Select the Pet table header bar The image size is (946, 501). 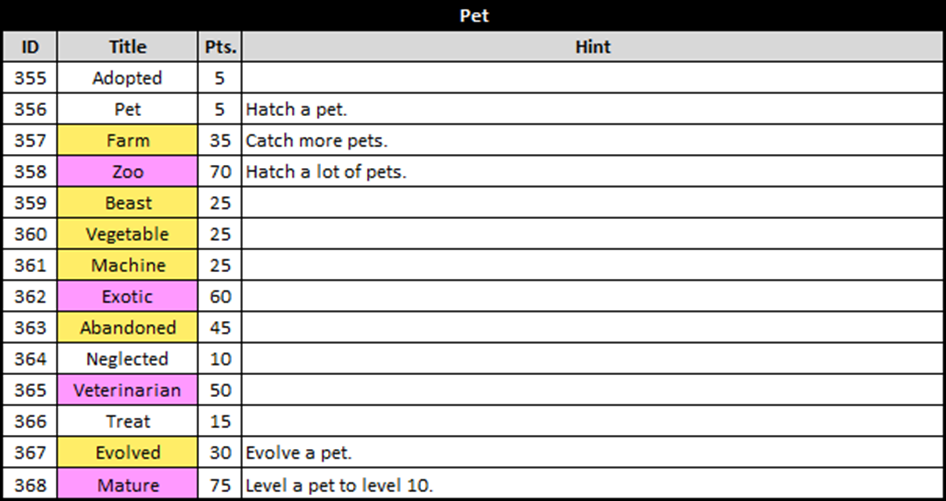click(473, 15)
